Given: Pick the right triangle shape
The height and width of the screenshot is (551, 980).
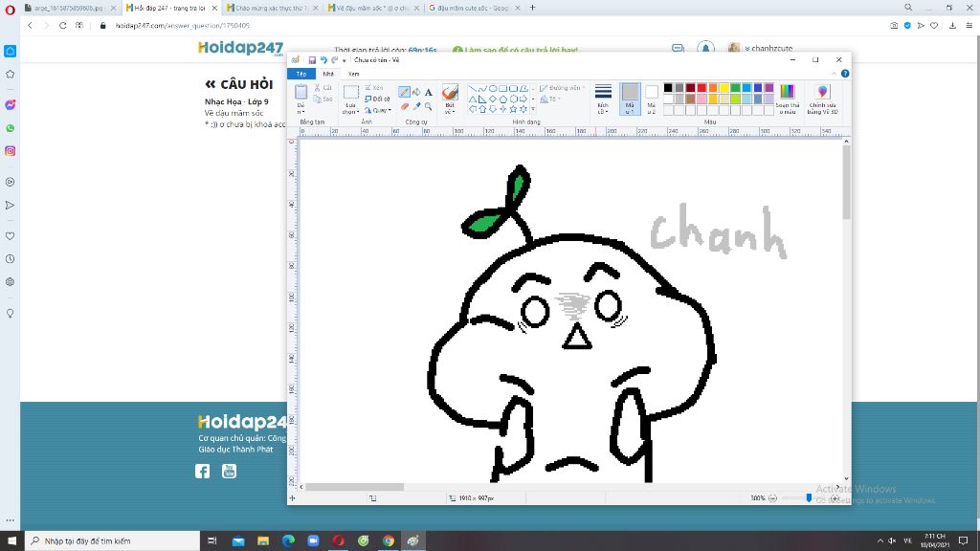Looking at the screenshot, I should click(x=482, y=99).
